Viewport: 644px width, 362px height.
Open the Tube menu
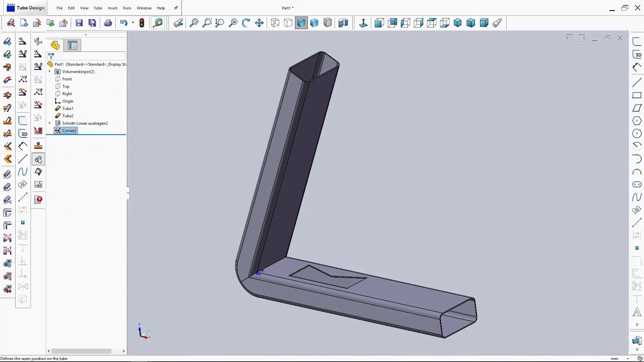click(x=98, y=8)
